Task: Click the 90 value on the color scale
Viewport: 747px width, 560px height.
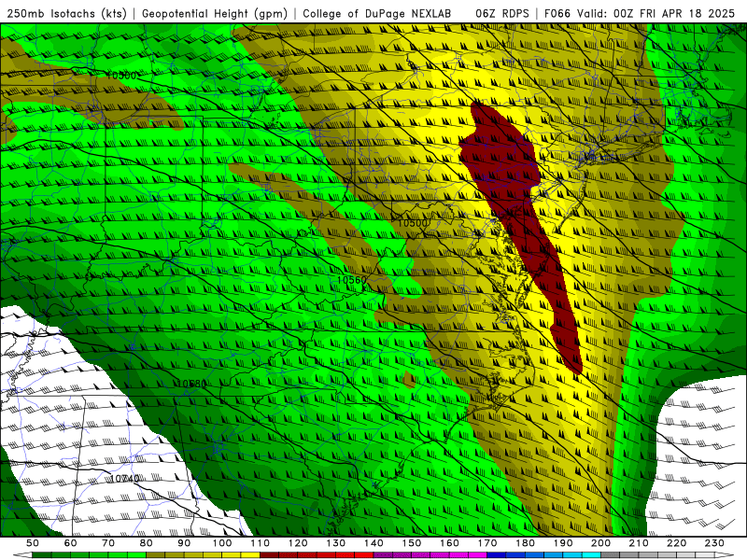Action: click(x=184, y=543)
